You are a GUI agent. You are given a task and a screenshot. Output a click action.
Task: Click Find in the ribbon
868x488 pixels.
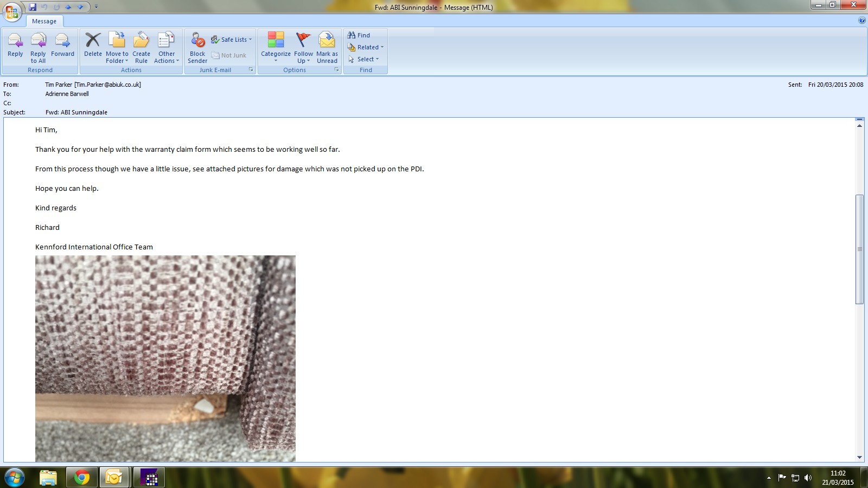coord(359,35)
